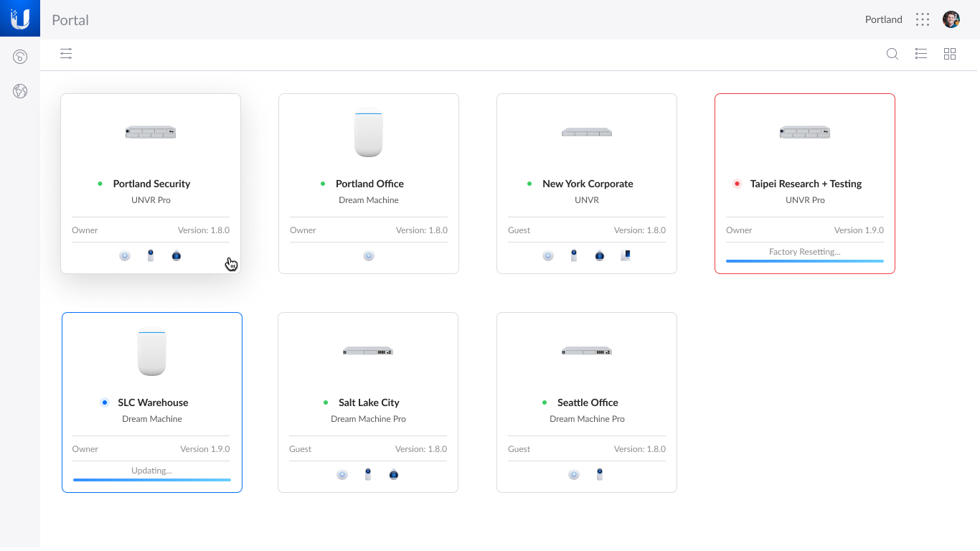This screenshot has width=980, height=551.
Task: Open the Salt Lake City Dream Machine Pro image
Action: point(368,351)
